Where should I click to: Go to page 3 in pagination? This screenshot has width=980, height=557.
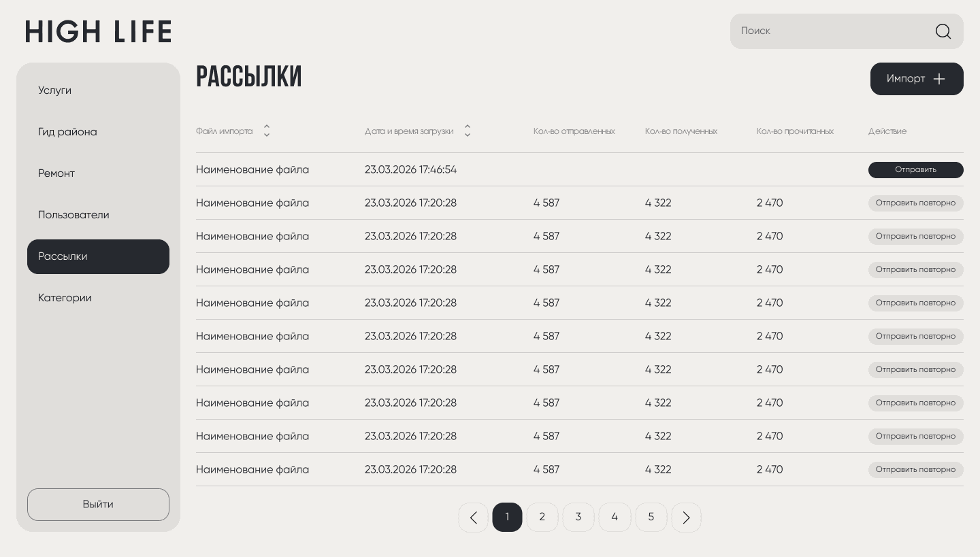[x=578, y=518]
